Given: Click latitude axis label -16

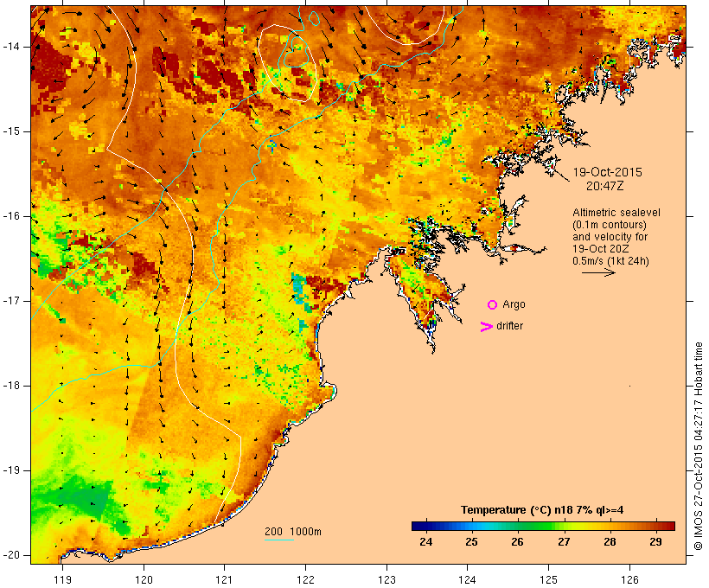Looking at the screenshot, I should click(x=10, y=216).
